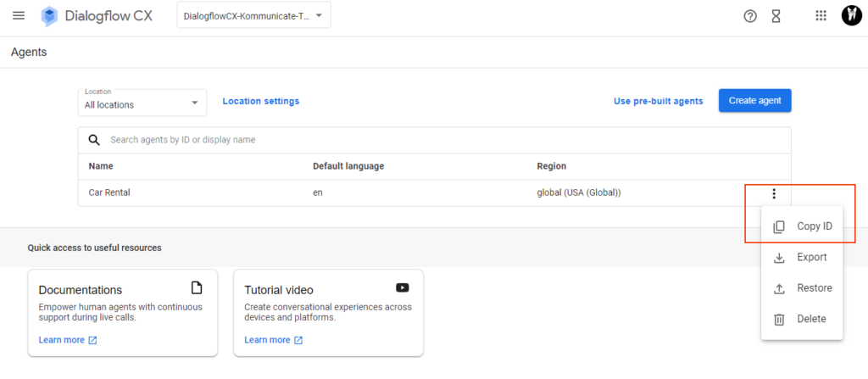Open the Location settings link
Screen dimensions: 868x379
[261, 102]
